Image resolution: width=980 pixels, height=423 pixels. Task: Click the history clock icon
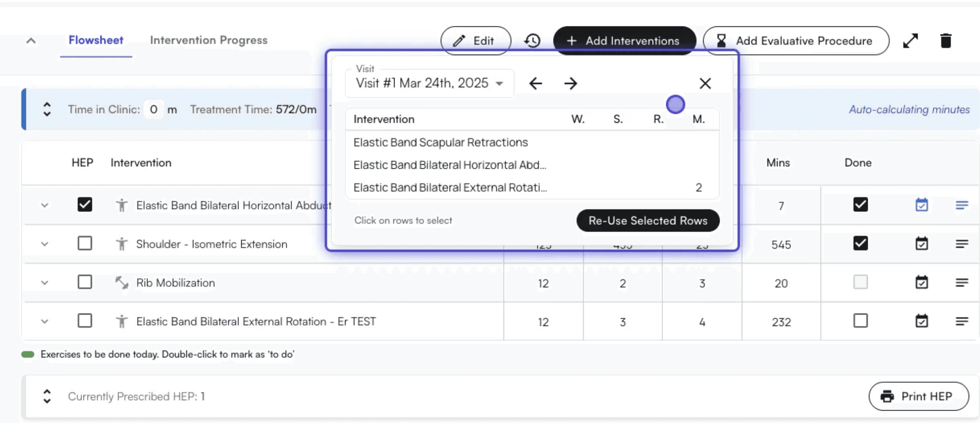(x=532, y=40)
